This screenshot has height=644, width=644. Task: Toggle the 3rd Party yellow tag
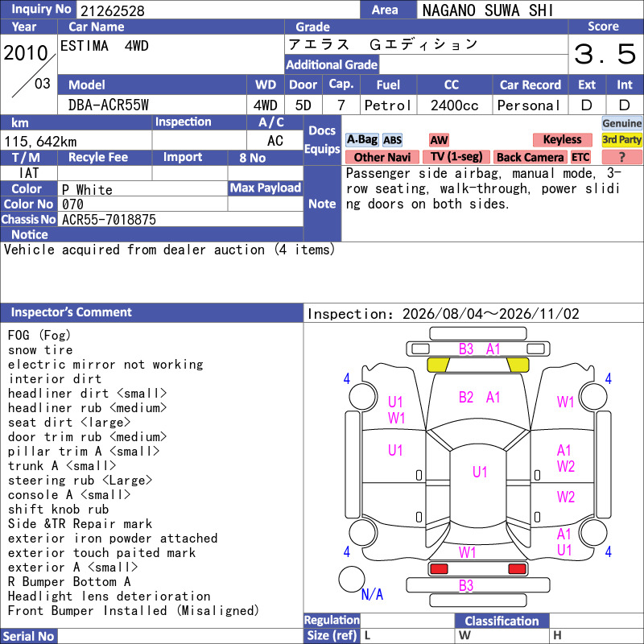(x=621, y=140)
